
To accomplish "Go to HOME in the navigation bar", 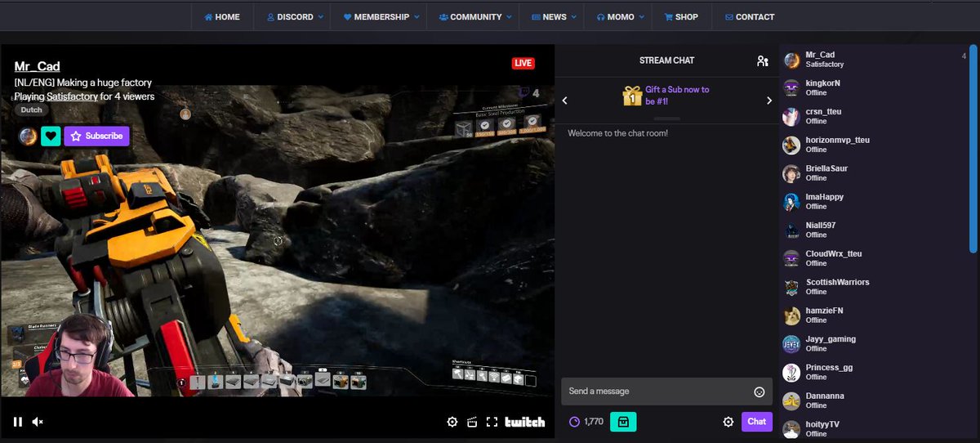I will tap(222, 17).
